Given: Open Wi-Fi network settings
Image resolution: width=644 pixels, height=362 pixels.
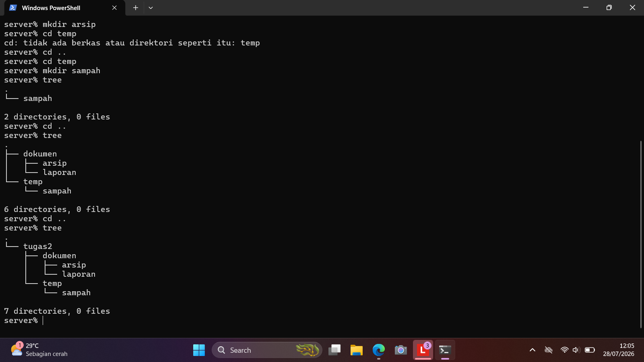Looking at the screenshot, I should (564, 350).
